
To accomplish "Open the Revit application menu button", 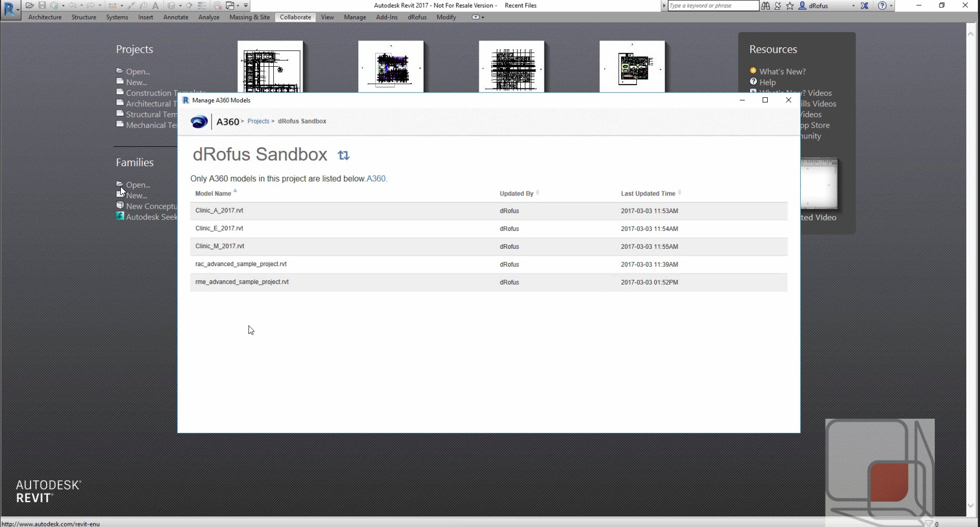I will pyautogui.click(x=10, y=9).
